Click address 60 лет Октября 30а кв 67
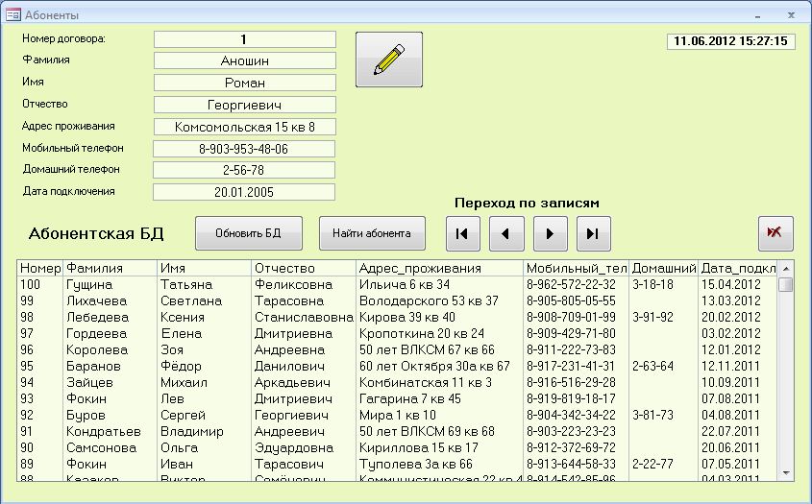Image resolution: width=812 pixels, height=504 pixels. pos(434,367)
